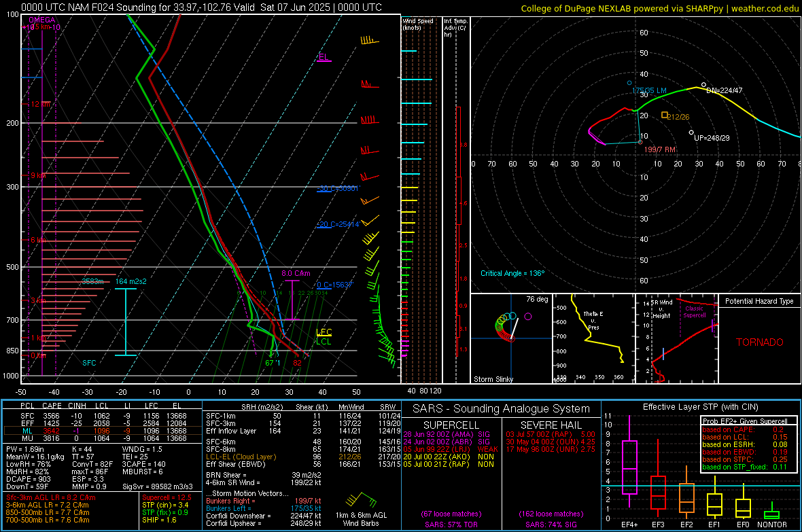The height and width of the screenshot is (532, 802).
Task: Click the SHIP = 1.6 parameter
Action: click(x=159, y=520)
